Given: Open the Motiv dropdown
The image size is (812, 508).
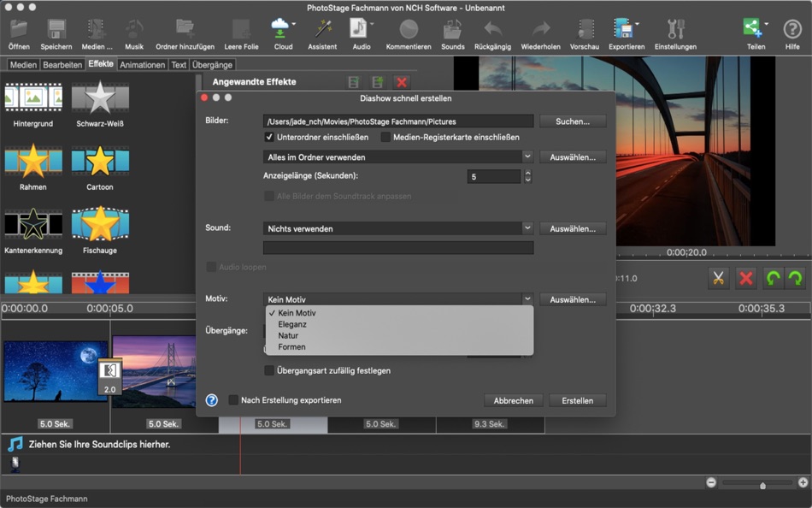Looking at the screenshot, I should click(397, 299).
